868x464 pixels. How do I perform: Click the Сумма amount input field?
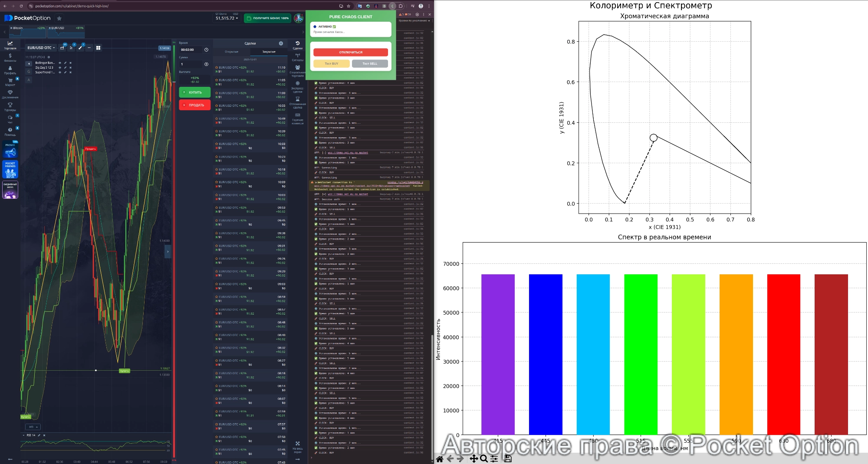point(191,64)
